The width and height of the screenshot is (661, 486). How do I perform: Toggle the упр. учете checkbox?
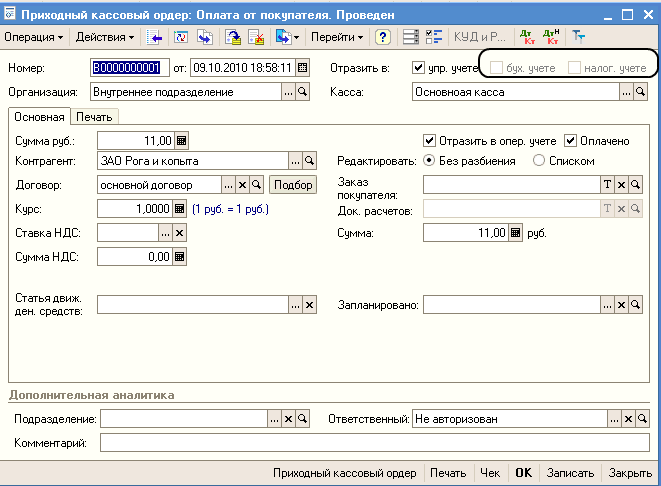point(418,67)
